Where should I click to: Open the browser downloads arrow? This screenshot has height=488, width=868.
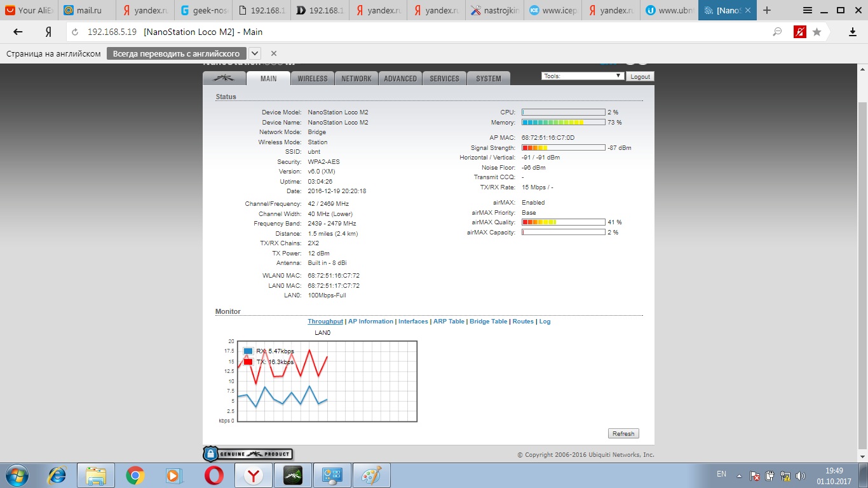click(x=853, y=32)
